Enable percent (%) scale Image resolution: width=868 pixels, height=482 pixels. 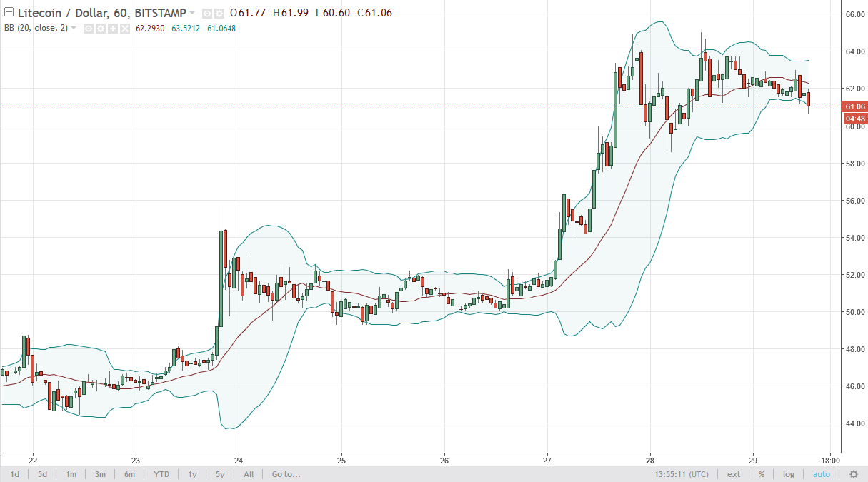(x=762, y=474)
